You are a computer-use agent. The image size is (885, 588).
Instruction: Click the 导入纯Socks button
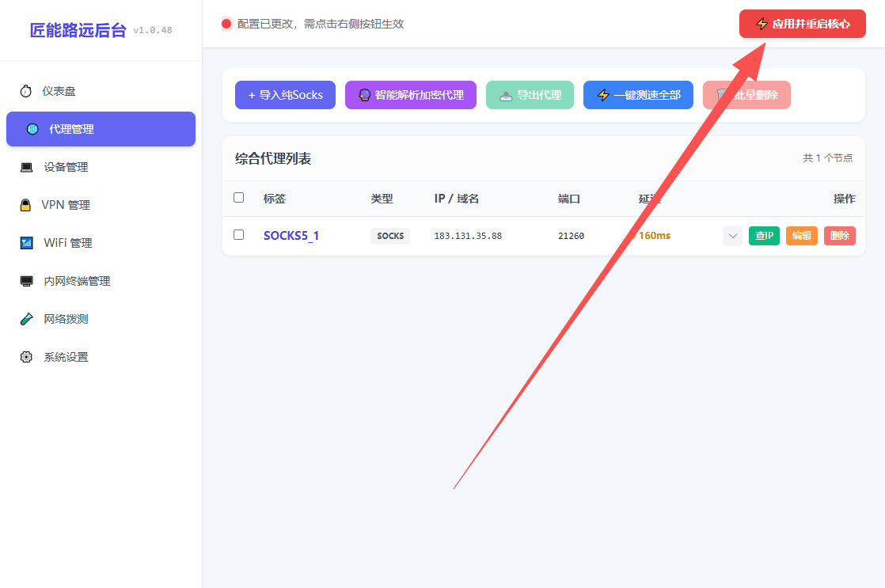pyautogui.click(x=285, y=95)
